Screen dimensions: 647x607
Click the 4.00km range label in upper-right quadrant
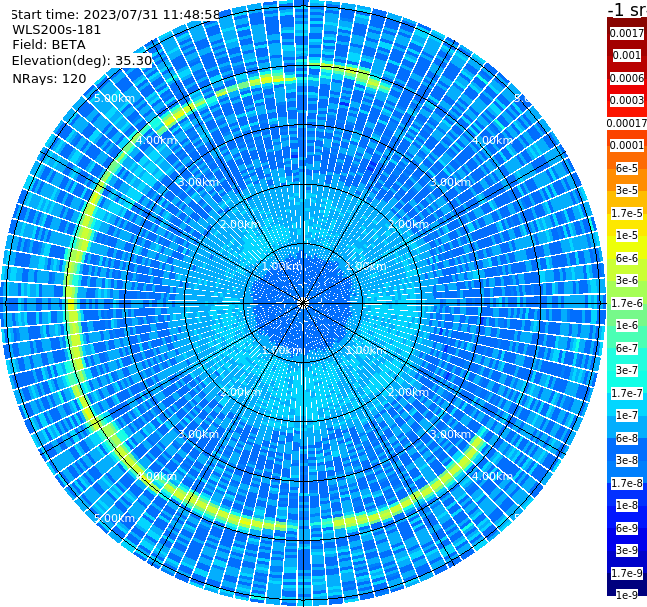tap(492, 140)
